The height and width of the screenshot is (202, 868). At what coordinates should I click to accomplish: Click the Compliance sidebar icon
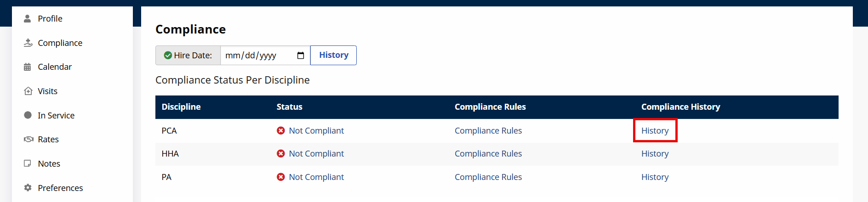click(28, 43)
